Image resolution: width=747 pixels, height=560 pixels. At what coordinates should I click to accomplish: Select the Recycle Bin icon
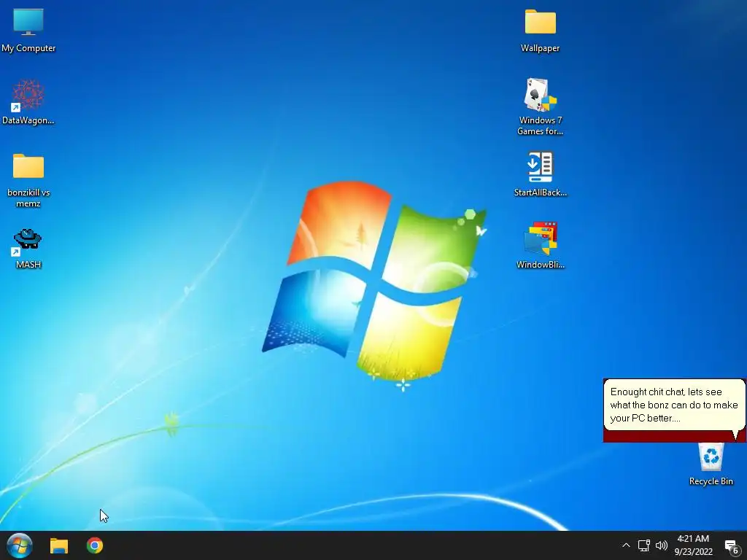point(711,457)
